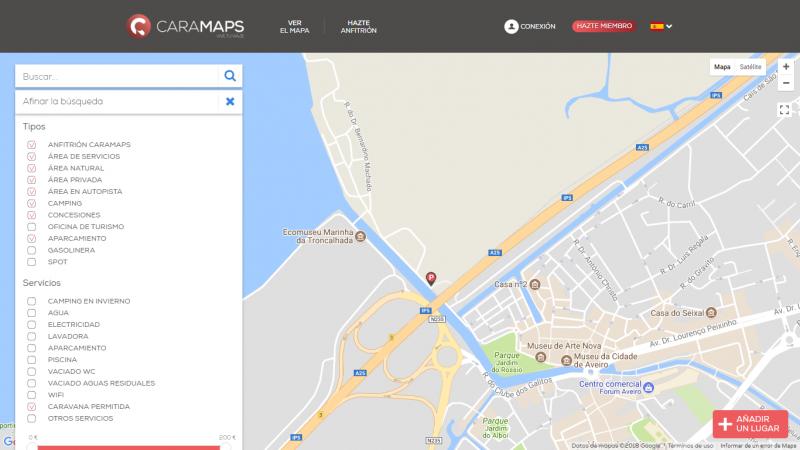The width and height of the screenshot is (800, 450).
Task: Open the language dropdown with Spanish flag
Action: pyautogui.click(x=661, y=26)
